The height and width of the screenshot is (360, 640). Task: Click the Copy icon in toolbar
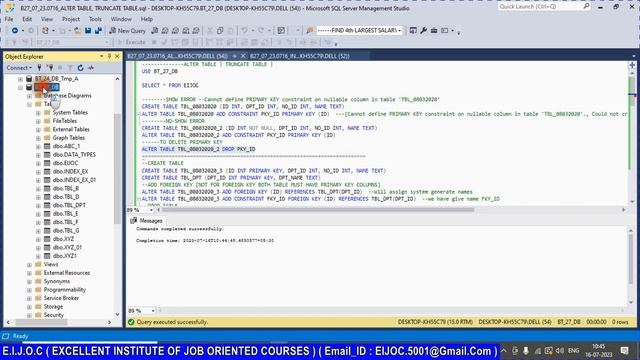[220, 31]
